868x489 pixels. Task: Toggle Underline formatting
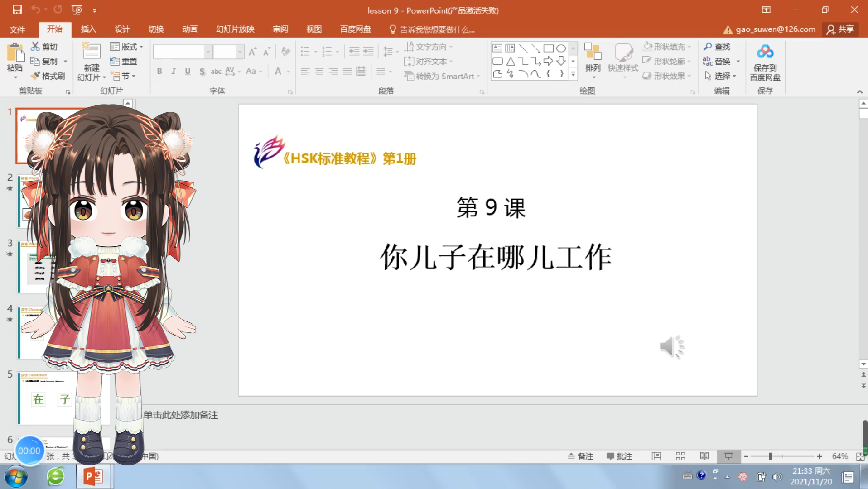[188, 71]
